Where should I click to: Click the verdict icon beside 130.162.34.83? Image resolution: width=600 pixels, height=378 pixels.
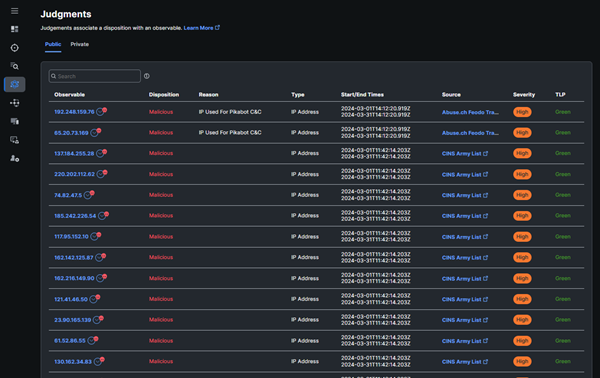click(x=99, y=361)
